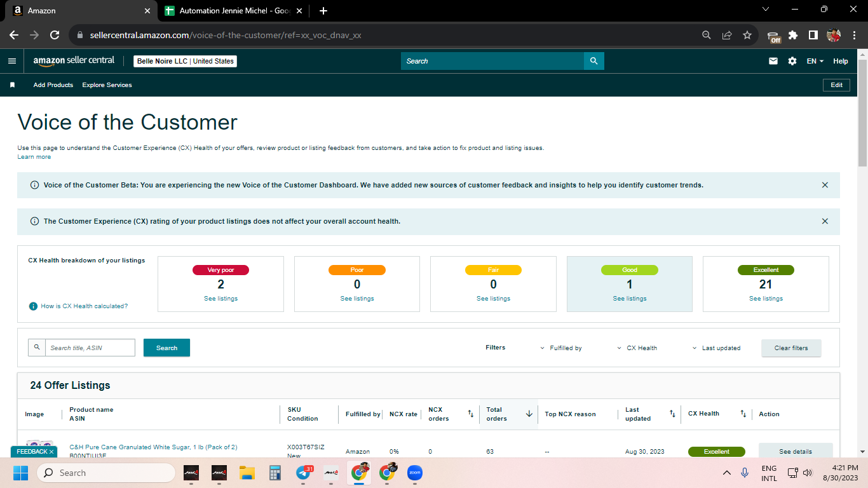
Task: Sort listings by NCX orders column arrows
Action: pyautogui.click(x=471, y=414)
